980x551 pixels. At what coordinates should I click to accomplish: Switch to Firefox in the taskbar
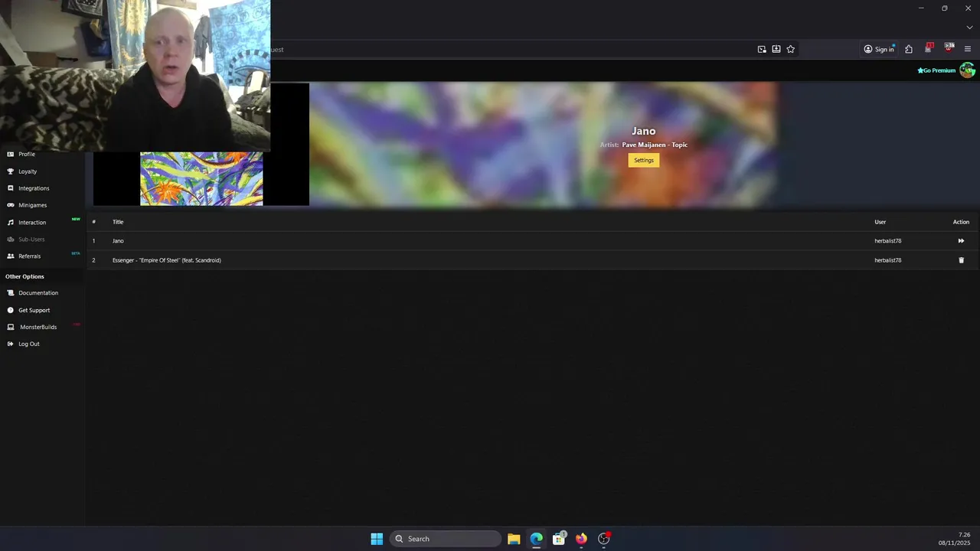click(581, 539)
